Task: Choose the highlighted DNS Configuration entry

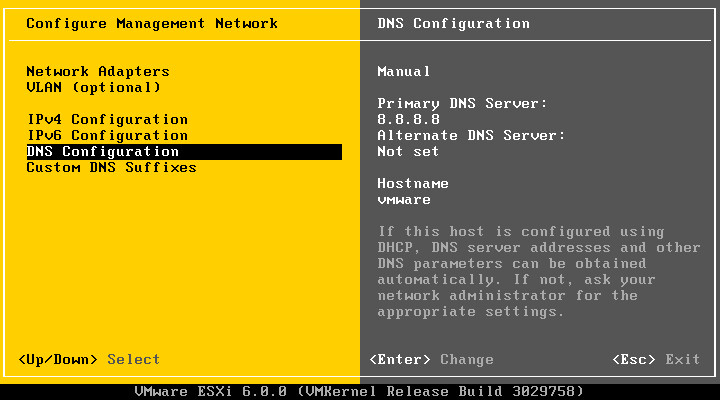Action: 184,152
